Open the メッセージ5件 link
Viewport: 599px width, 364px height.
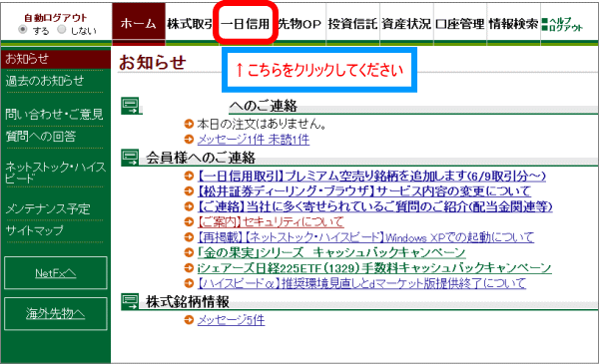click(232, 320)
